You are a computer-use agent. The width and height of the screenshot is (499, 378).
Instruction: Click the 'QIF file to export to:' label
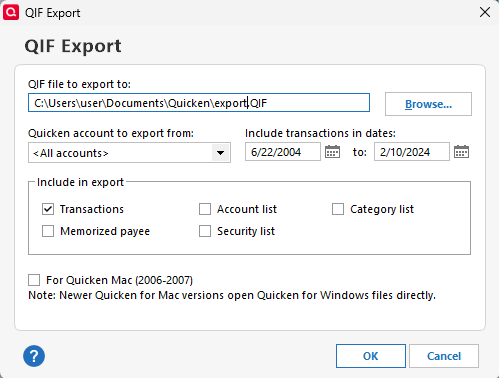click(x=79, y=84)
